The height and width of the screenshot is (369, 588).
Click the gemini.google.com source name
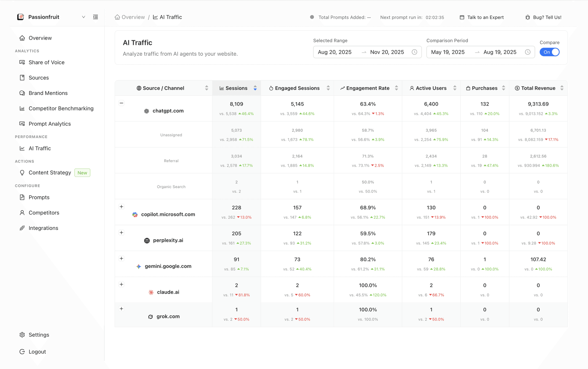tap(168, 266)
